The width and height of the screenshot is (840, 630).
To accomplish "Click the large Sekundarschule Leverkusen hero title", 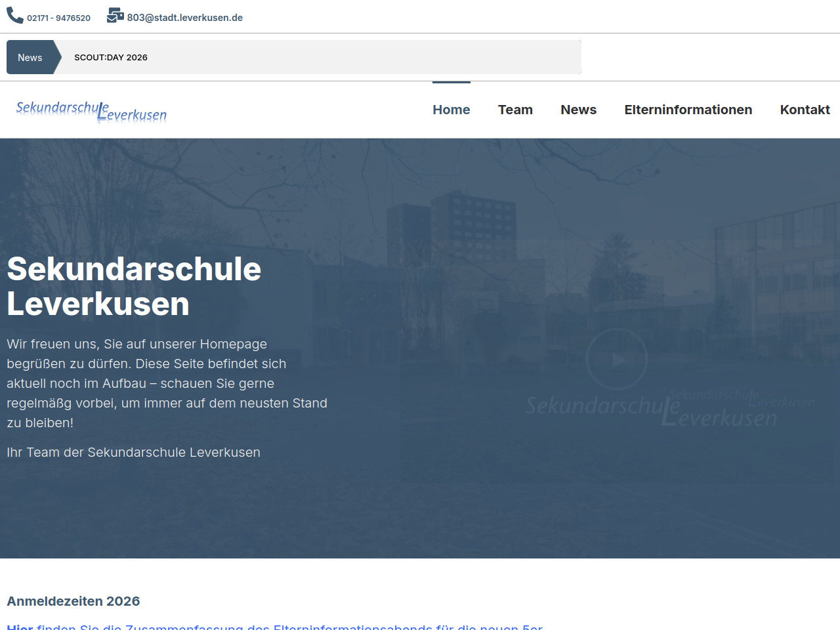I will [x=134, y=287].
